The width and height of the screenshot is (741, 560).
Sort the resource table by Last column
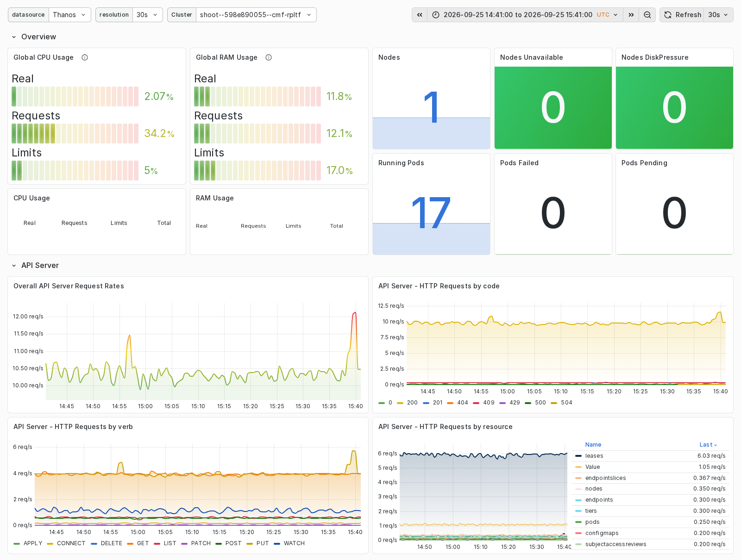708,445
